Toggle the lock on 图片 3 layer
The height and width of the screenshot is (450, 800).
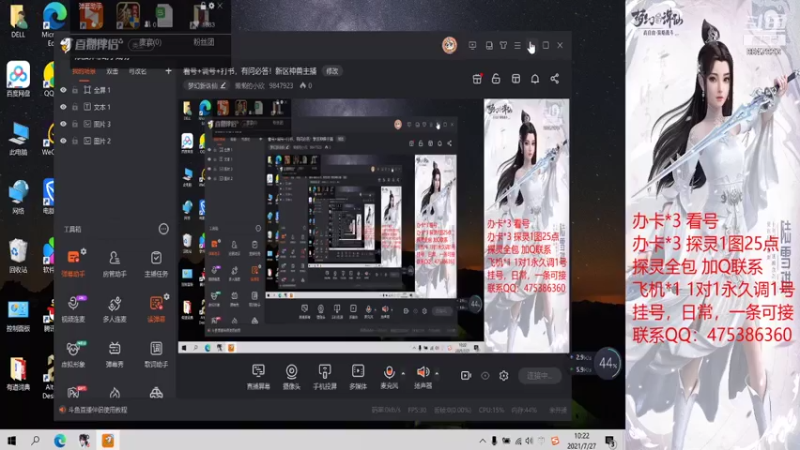(x=75, y=123)
